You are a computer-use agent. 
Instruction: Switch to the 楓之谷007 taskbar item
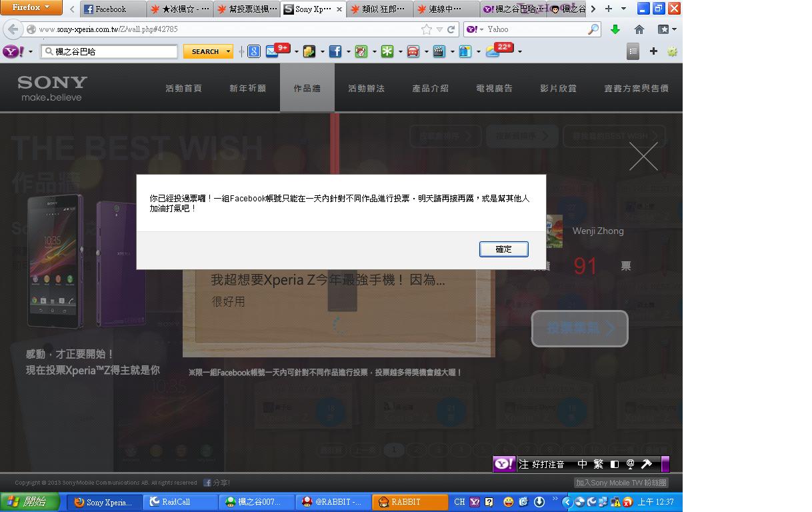[x=257, y=502]
